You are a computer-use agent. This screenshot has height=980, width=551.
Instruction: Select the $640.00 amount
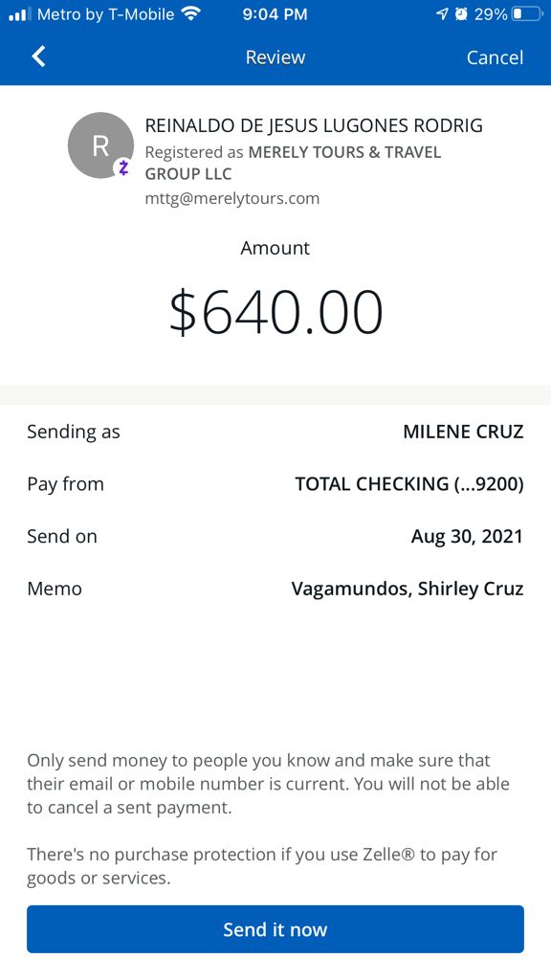click(275, 311)
